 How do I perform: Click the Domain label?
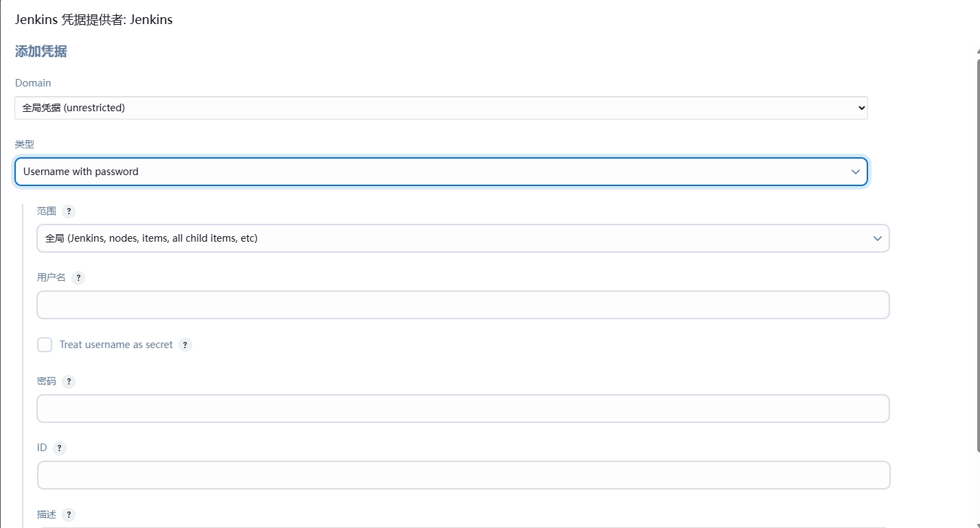pyautogui.click(x=33, y=83)
